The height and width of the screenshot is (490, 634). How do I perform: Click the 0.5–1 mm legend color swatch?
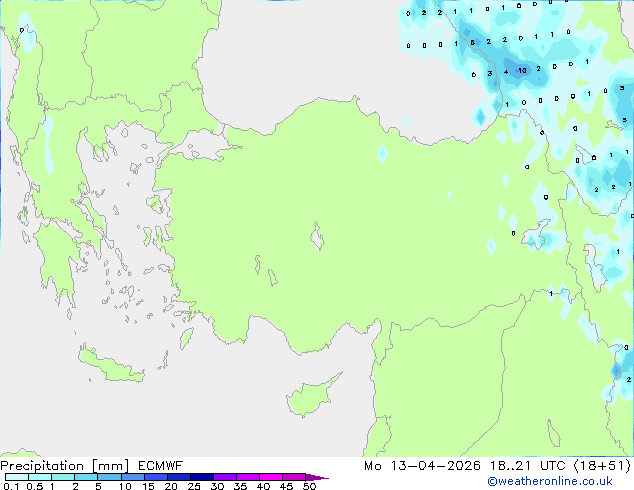40,477
